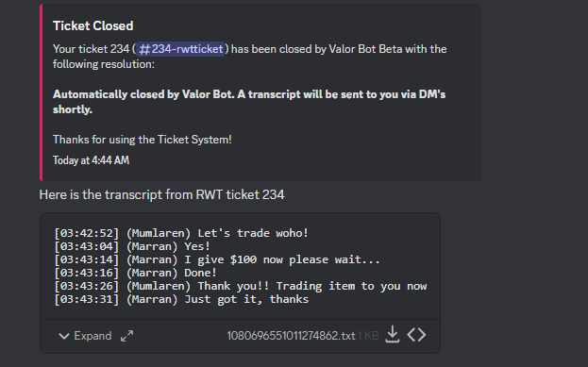This screenshot has width=588, height=367.
Task: Click "Thanks for using the Ticket System!" text
Action: [143, 140]
